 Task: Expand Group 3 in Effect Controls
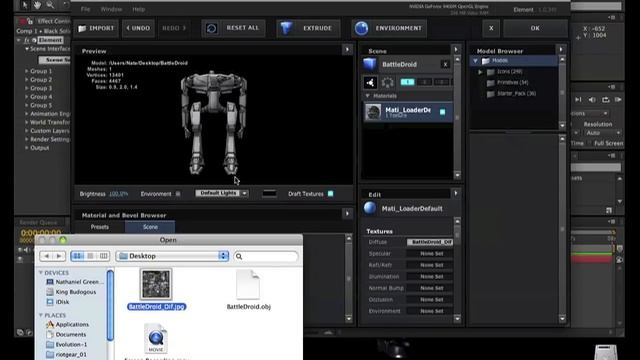[x=27, y=88]
